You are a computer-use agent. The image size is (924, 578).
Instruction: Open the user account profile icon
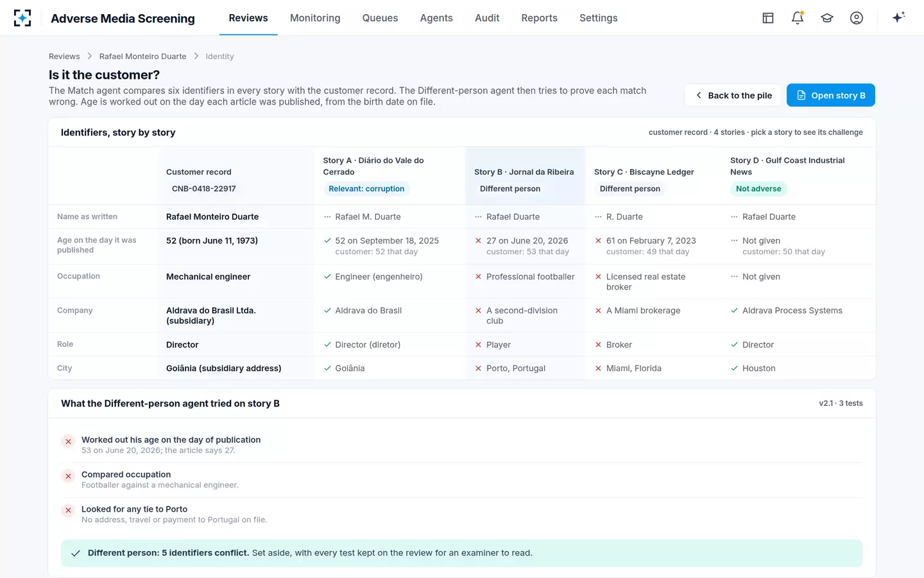point(857,18)
